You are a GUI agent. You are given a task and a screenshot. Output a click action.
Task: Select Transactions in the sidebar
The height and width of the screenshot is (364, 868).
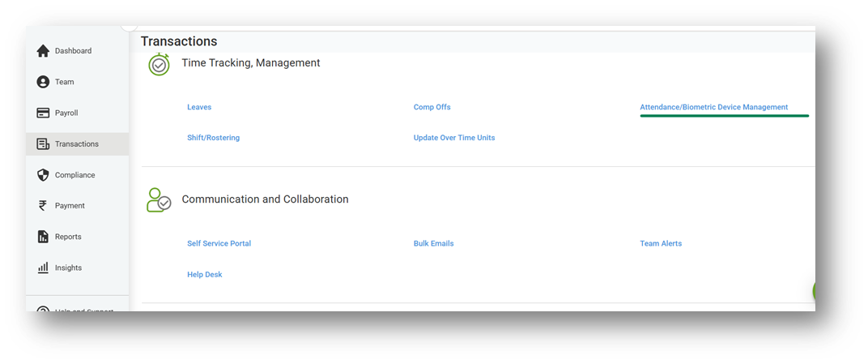point(78,144)
